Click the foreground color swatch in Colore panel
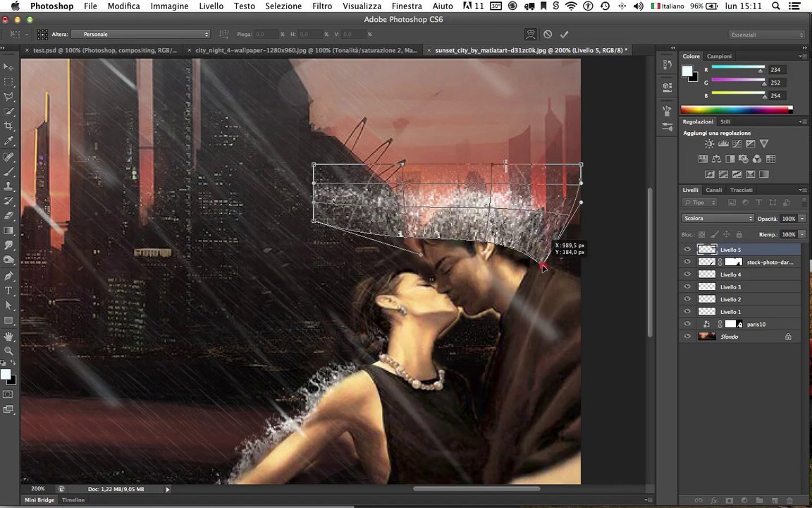 (687, 71)
